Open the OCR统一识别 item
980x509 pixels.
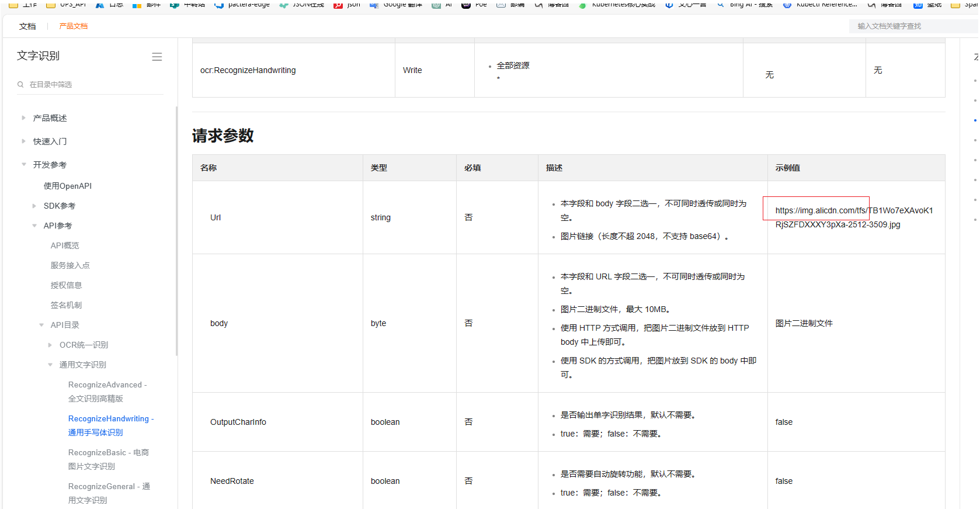pos(84,345)
